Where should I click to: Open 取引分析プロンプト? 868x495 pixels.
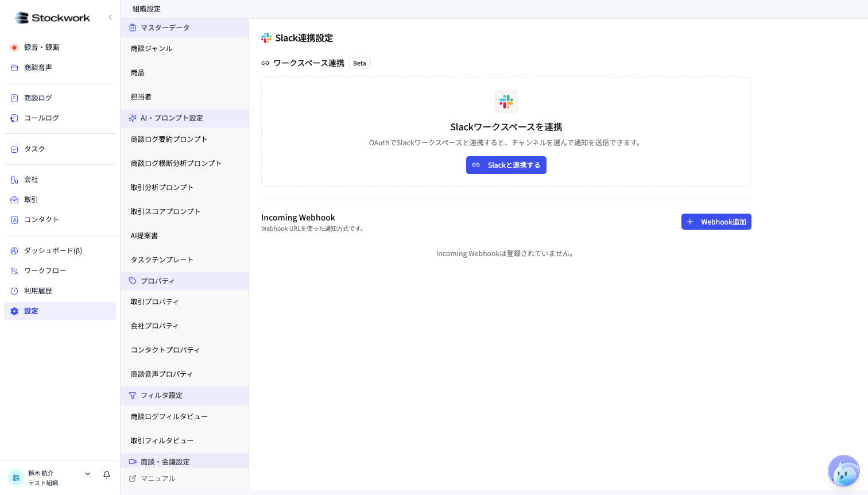184,188
